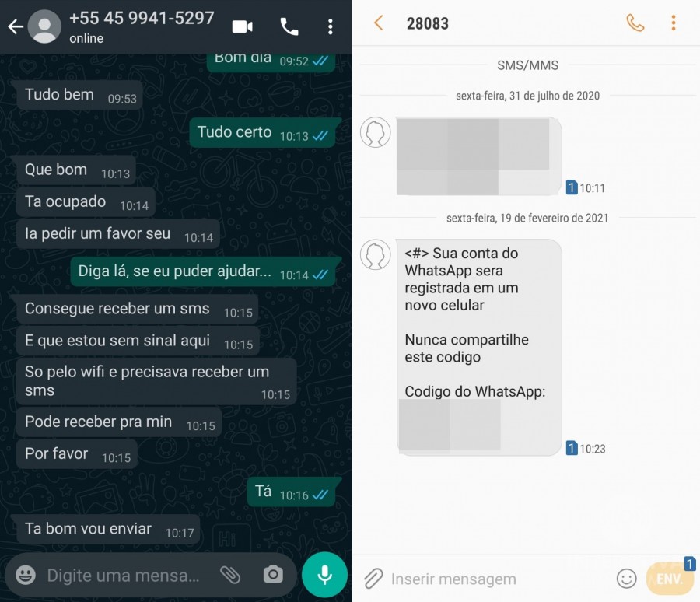Select the WhatsApp code SMS message bubble
The width and height of the screenshot is (700, 602).
click(478, 348)
